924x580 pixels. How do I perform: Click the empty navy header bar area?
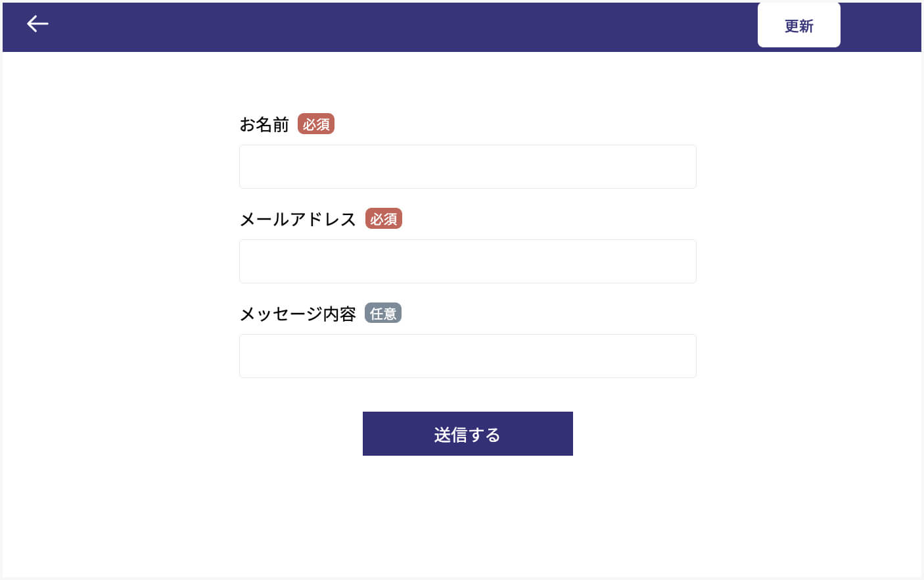(x=394, y=27)
